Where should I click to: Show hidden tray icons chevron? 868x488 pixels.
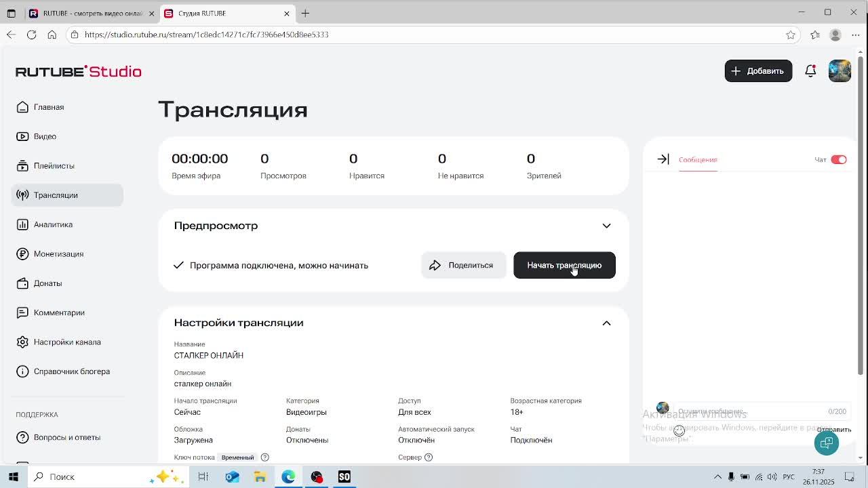coord(717,477)
